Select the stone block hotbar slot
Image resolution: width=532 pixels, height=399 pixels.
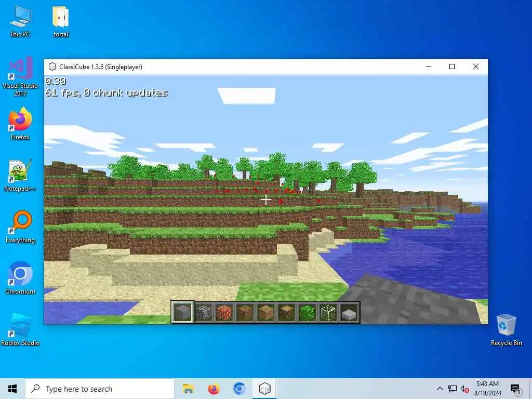pyautogui.click(x=182, y=312)
